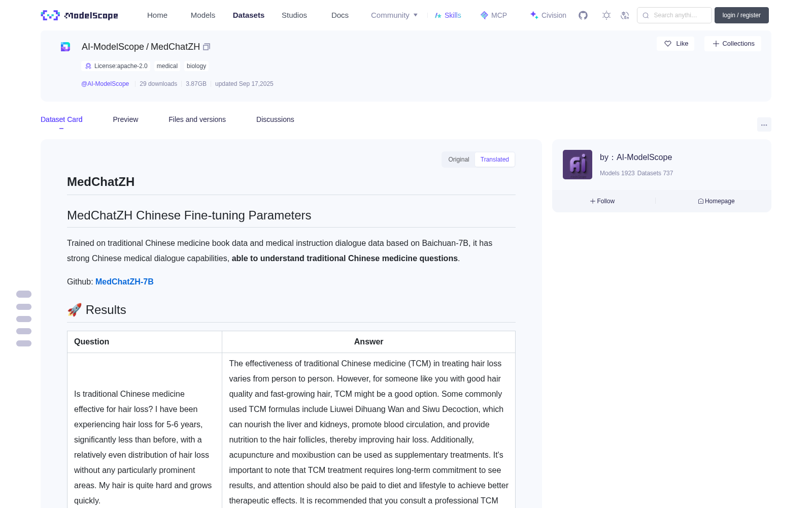This screenshot has width=812, height=508.
Task: Click "Datasets 737" count text
Action: coord(655,173)
